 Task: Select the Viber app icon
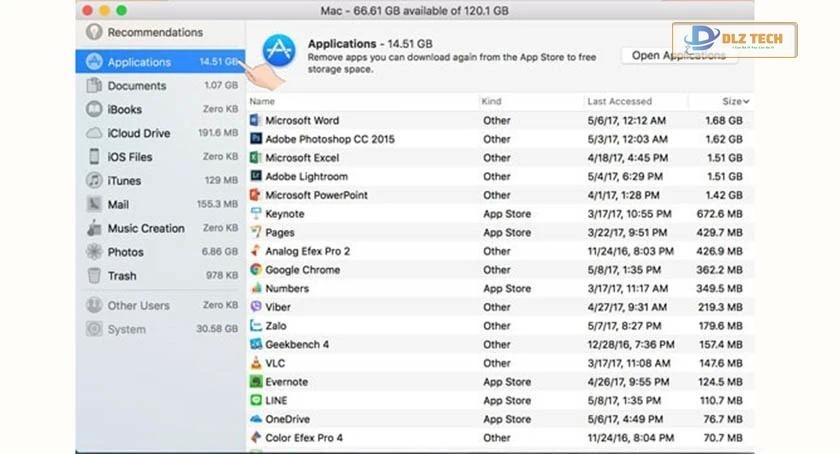pos(256,307)
